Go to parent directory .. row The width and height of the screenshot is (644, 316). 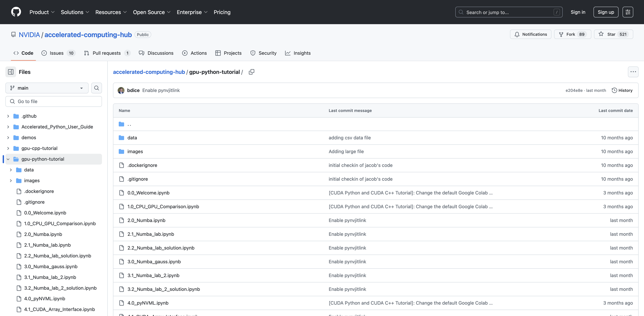point(375,124)
